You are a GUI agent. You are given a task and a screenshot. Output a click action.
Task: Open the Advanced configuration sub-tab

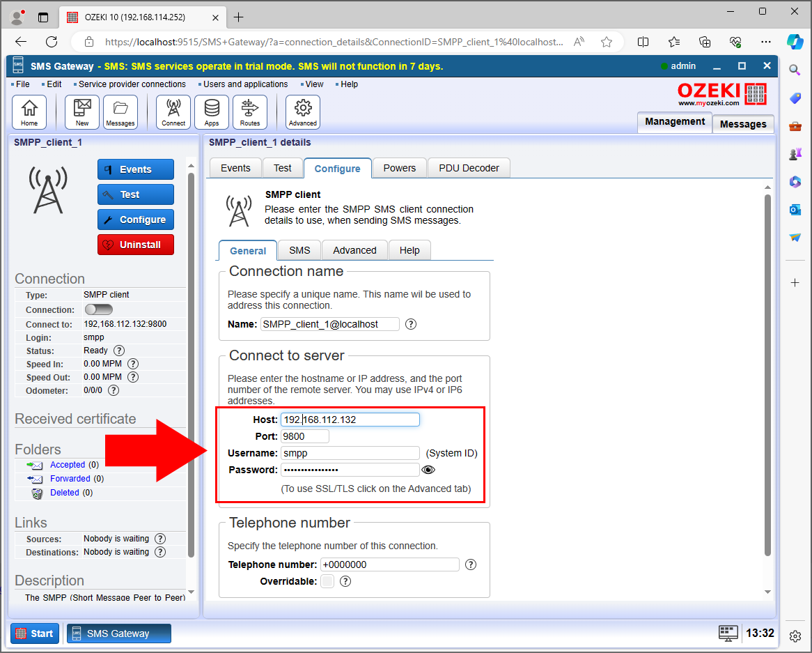[x=354, y=250]
